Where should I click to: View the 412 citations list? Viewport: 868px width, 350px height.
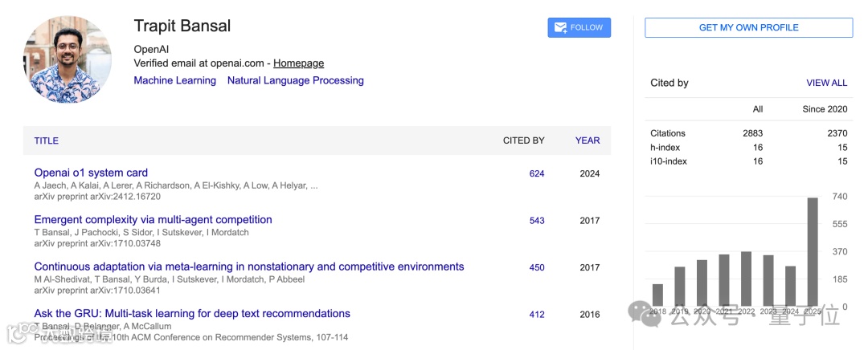[537, 315]
